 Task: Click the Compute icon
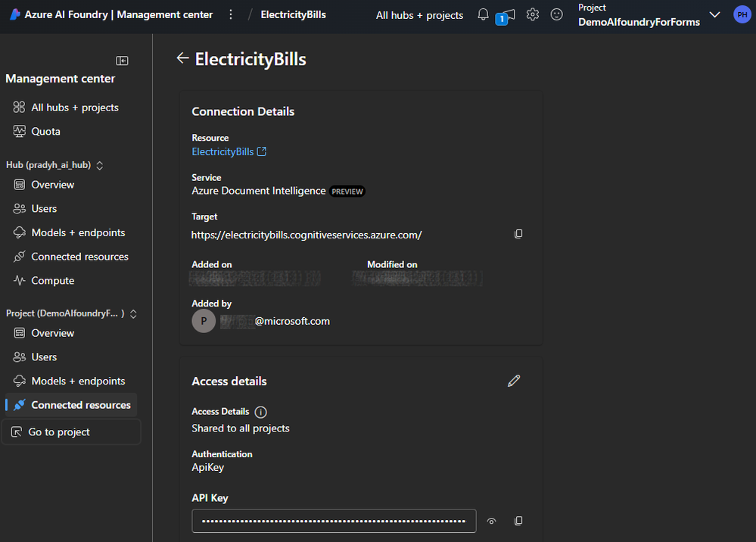pos(19,280)
